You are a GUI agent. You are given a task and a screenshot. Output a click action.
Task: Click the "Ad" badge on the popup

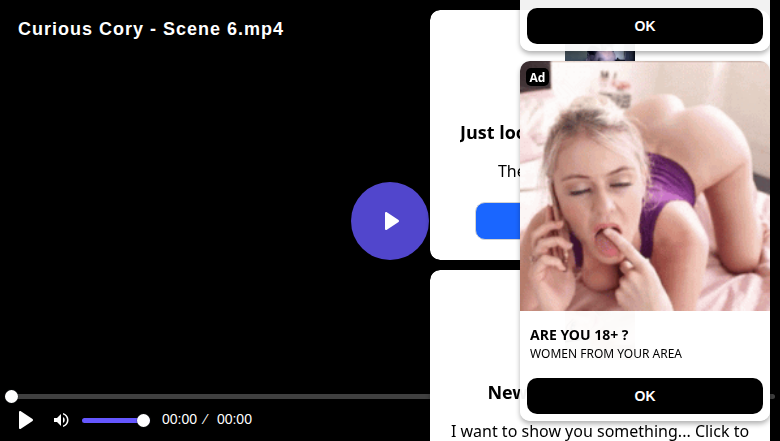click(537, 78)
